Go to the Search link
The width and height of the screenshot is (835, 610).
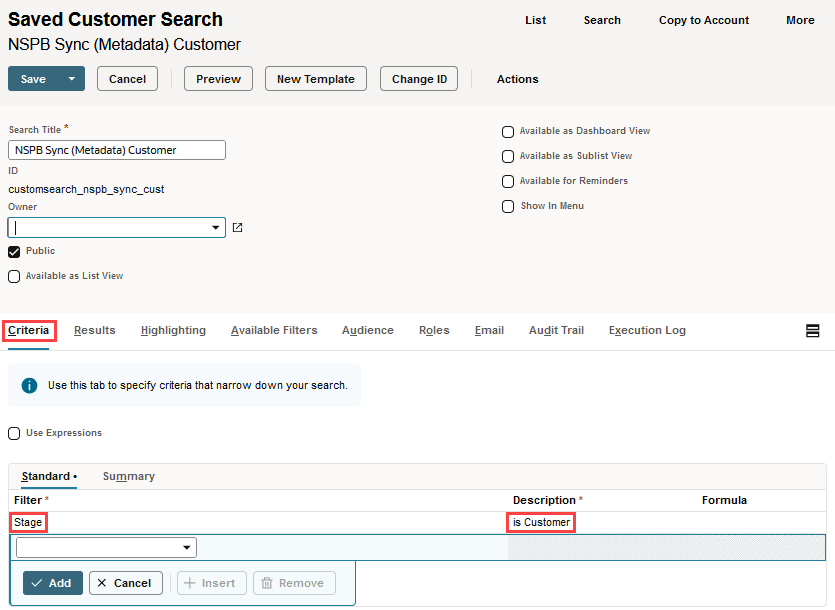(602, 20)
